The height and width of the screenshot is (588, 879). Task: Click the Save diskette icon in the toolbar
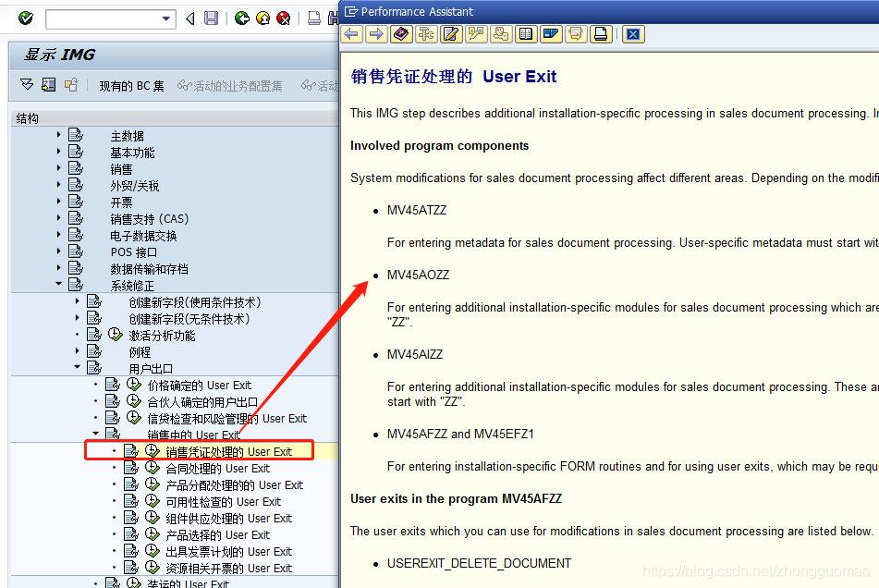212,17
